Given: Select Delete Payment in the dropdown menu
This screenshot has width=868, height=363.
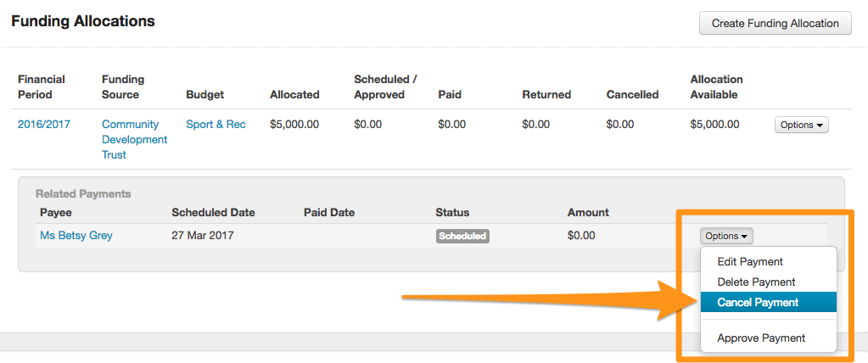Looking at the screenshot, I should pos(756,282).
